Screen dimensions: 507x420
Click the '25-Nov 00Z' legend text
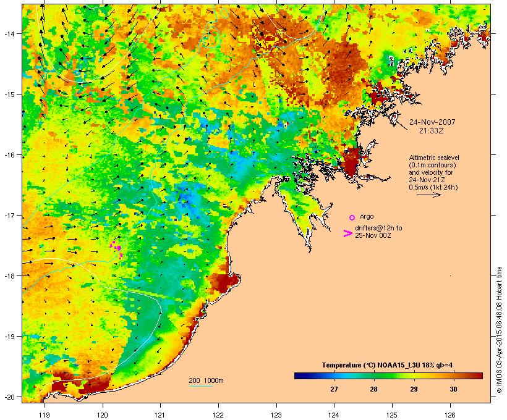point(373,235)
